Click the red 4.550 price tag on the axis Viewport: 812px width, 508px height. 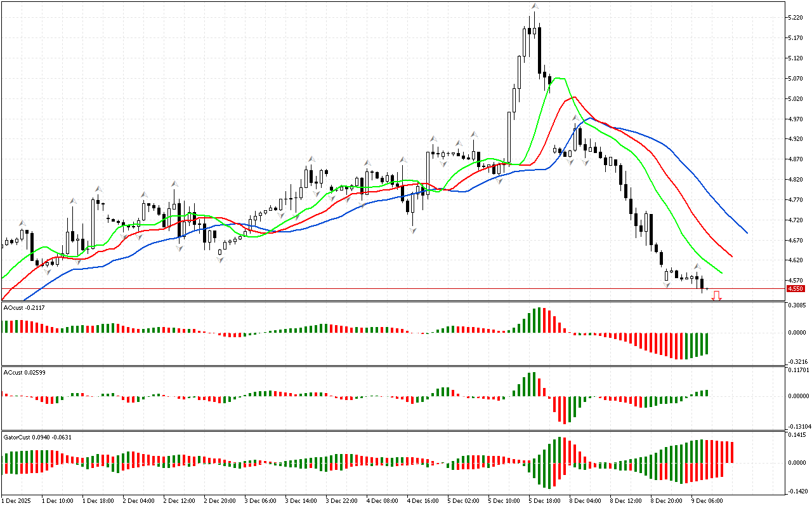pos(796,289)
